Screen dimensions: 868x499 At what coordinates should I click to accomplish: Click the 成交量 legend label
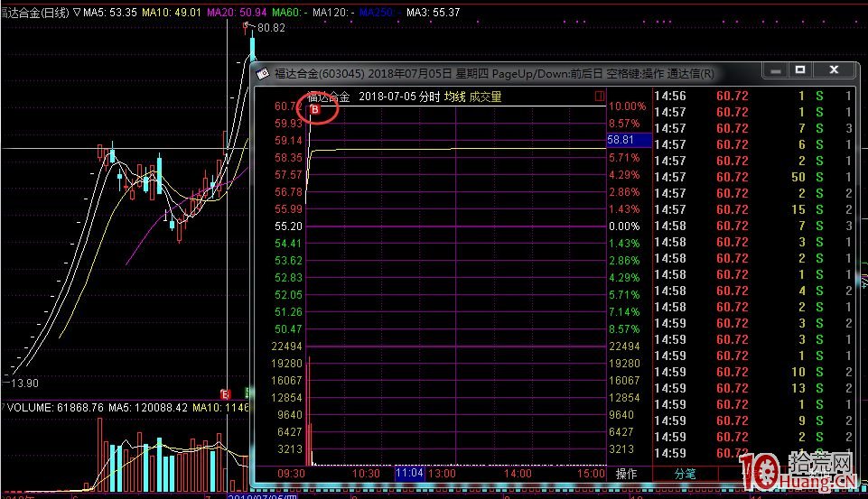click(x=485, y=97)
